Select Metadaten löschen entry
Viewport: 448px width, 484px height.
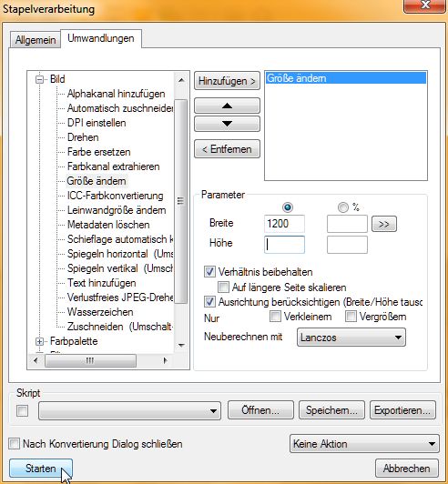[108, 225]
